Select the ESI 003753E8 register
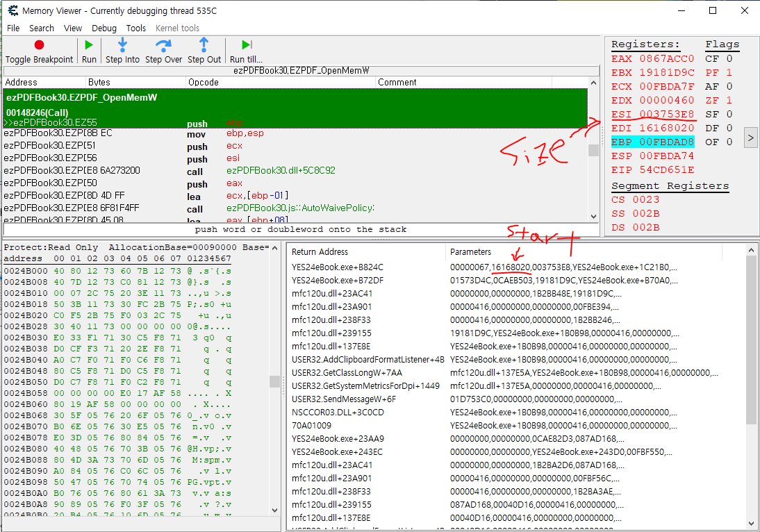The image size is (760, 532). (652, 115)
